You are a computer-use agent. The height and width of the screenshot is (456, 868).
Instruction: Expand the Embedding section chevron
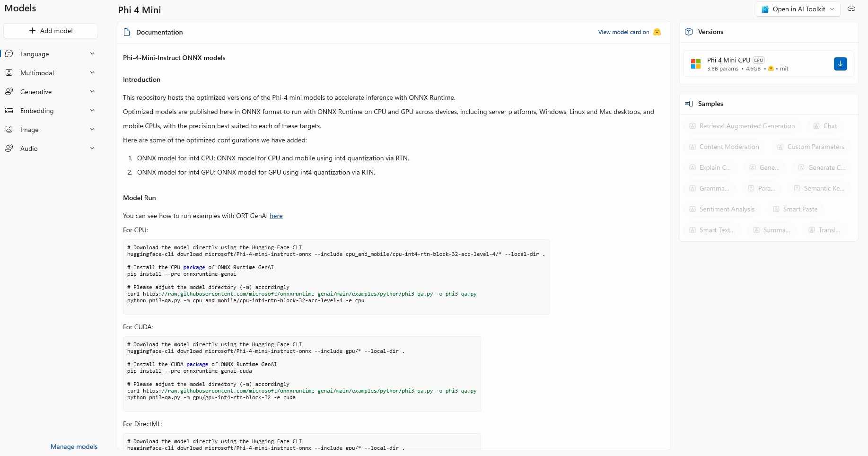(x=92, y=111)
